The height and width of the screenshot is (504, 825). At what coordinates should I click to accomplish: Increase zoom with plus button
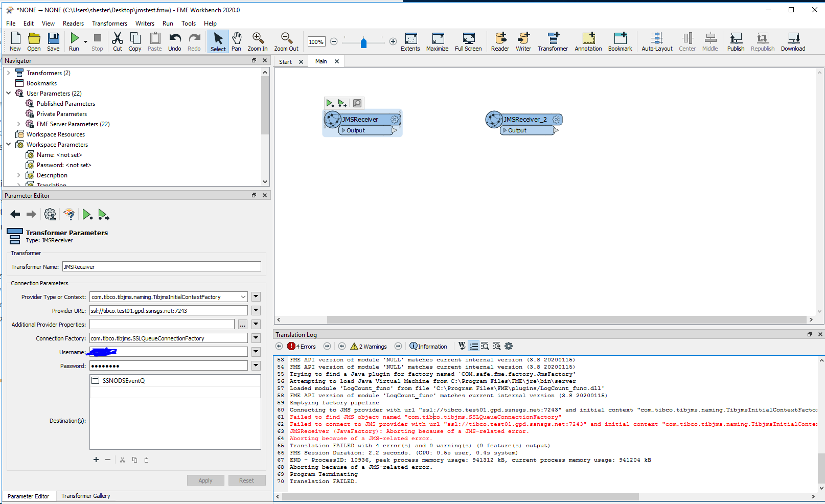[x=393, y=42]
